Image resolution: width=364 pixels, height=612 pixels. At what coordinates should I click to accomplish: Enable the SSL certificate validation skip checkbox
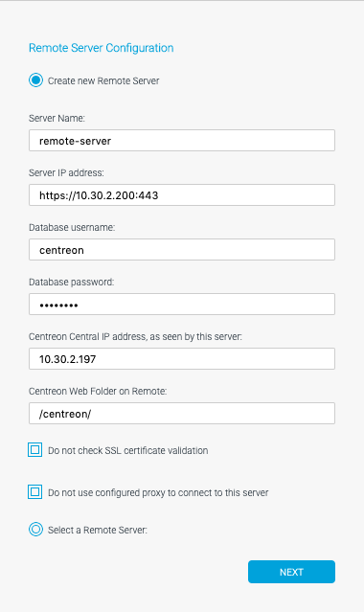(34, 450)
